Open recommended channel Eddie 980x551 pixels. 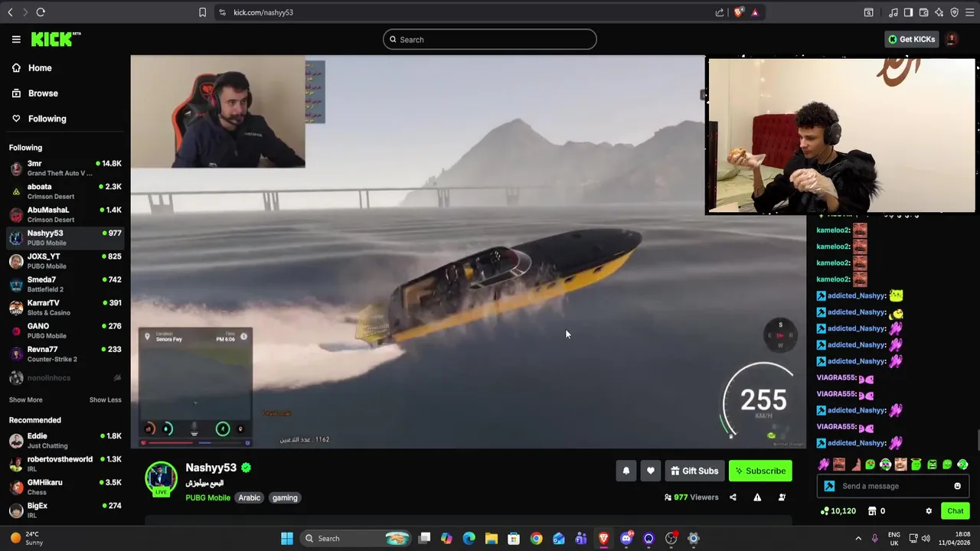pyautogui.click(x=64, y=441)
